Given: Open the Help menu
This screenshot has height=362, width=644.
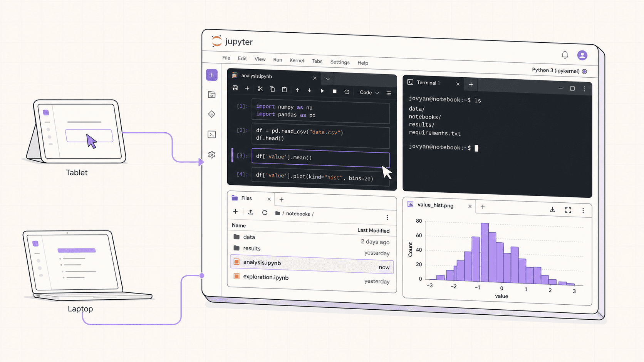Looking at the screenshot, I should pyautogui.click(x=363, y=63).
